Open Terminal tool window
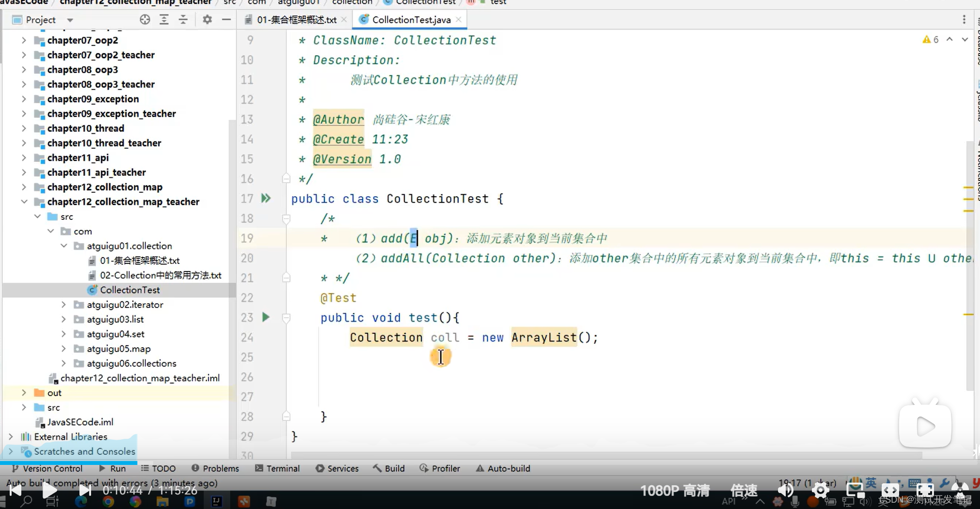Screen dimensions: 980x509 [x=278, y=468]
